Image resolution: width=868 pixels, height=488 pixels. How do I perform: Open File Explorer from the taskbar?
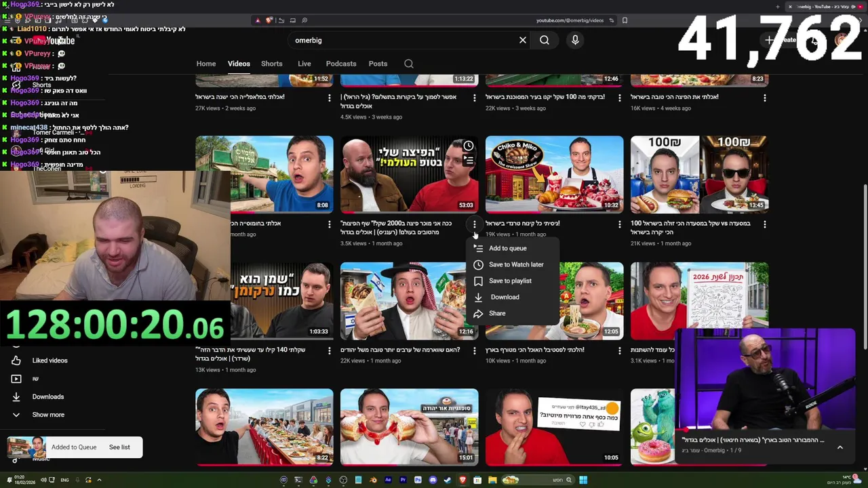pos(492,480)
